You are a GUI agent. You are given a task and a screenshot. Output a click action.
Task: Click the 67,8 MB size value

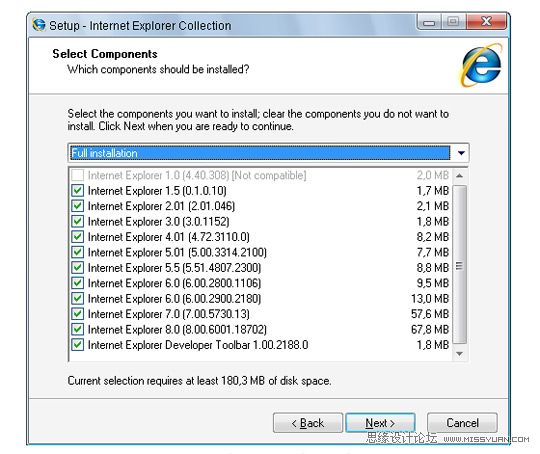coord(430,329)
